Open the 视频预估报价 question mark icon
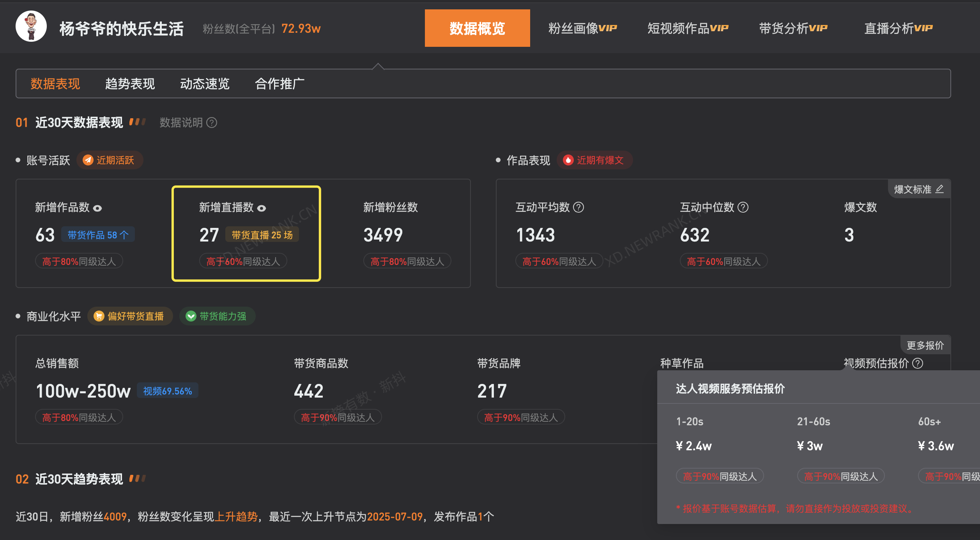 coord(918,363)
